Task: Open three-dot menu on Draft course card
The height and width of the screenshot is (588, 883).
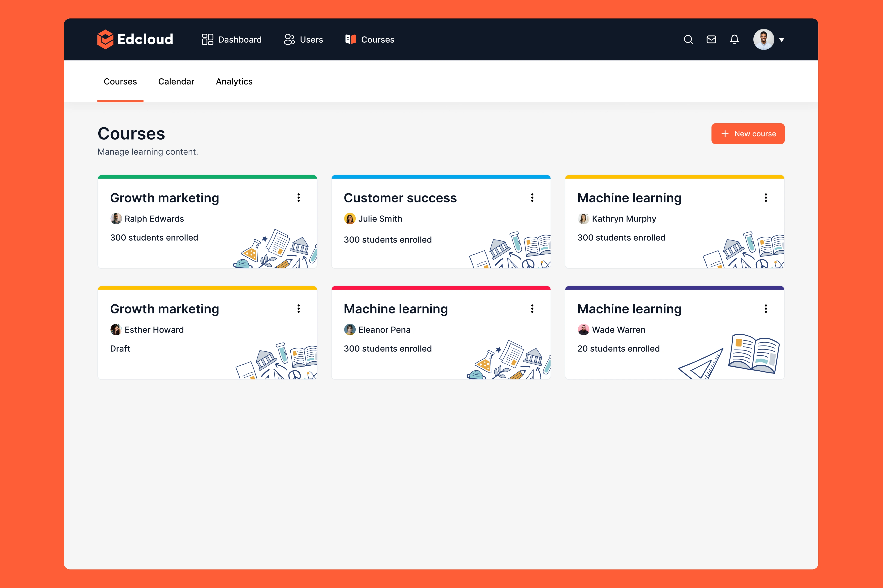Action: tap(298, 309)
